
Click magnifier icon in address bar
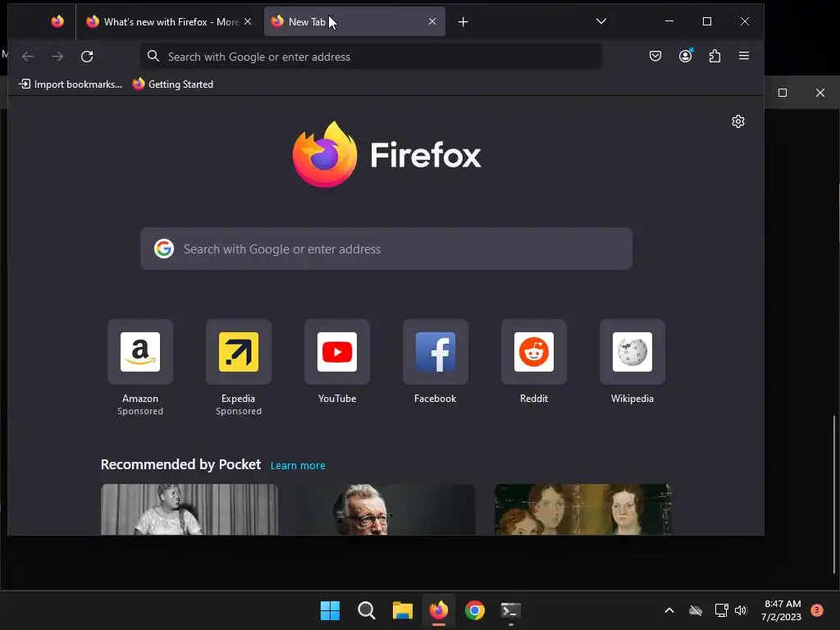click(x=153, y=57)
